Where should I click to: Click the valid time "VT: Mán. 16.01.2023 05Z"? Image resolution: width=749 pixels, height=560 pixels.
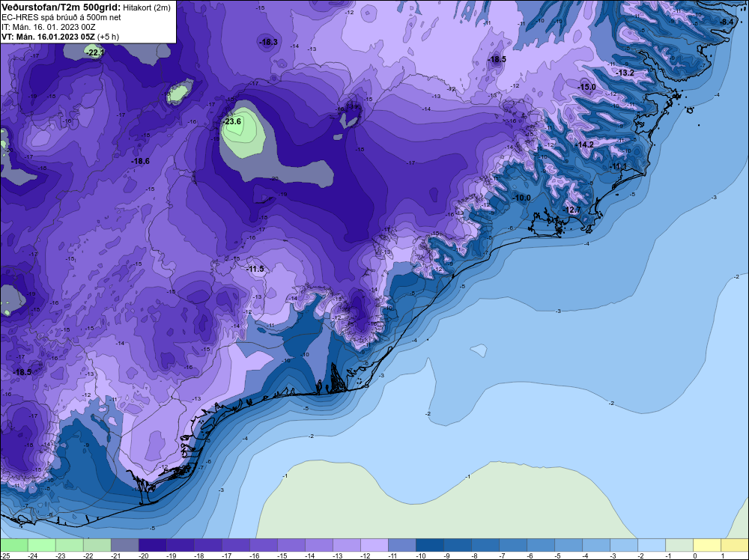48,37
